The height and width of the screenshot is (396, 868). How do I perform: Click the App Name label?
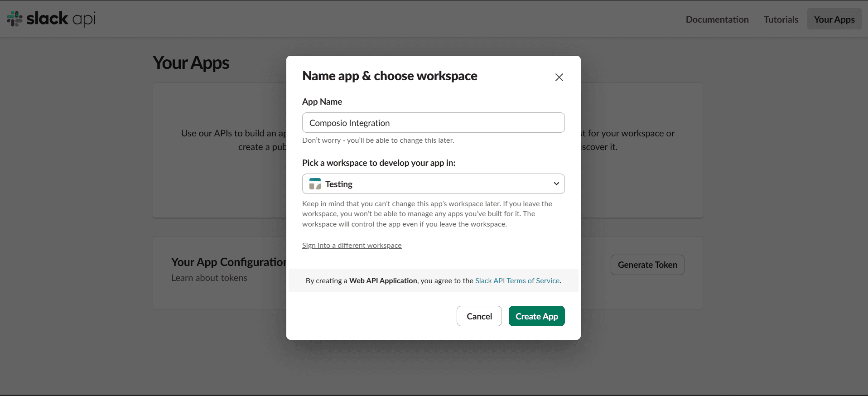(x=322, y=101)
